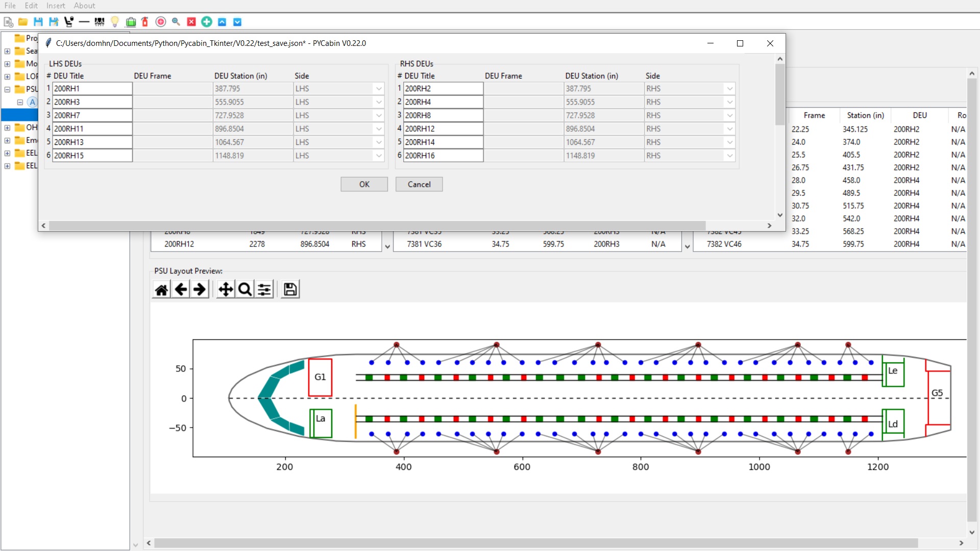Click the red X delete icon
Image resolution: width=980 pixels, height=551 pixels.
(191, 22)
